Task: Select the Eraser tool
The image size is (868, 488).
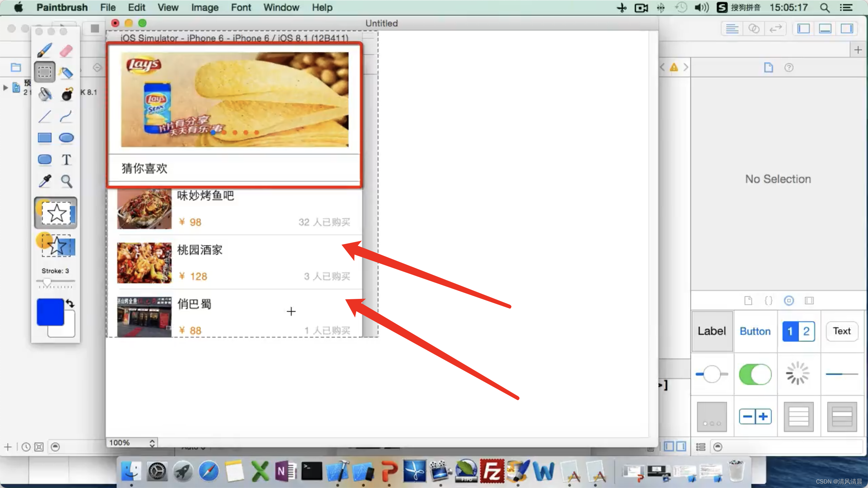Action: [x=67, y=50]
